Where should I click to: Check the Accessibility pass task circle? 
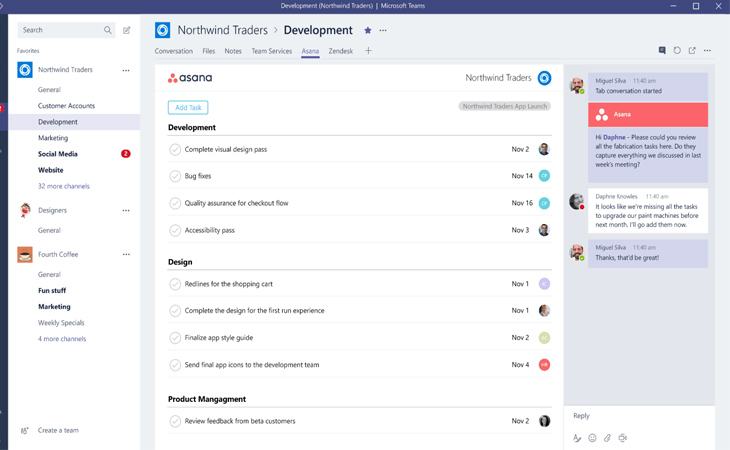(175, 230)
